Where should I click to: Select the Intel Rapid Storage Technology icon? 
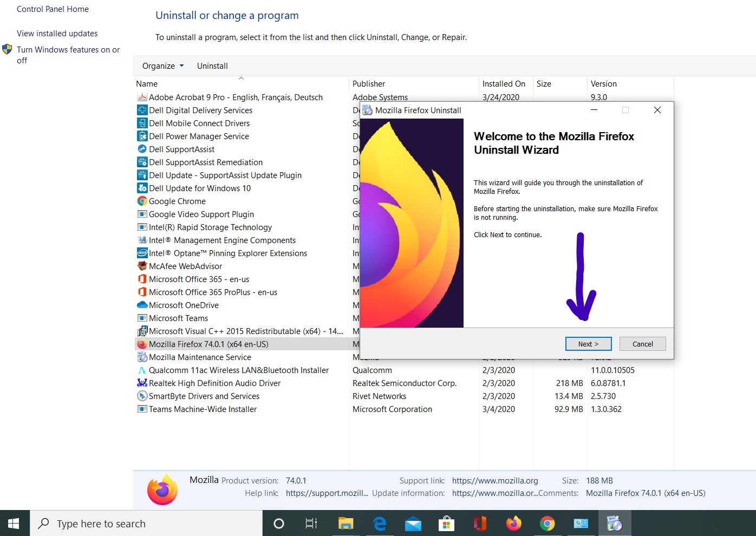(x=142, y=227)
